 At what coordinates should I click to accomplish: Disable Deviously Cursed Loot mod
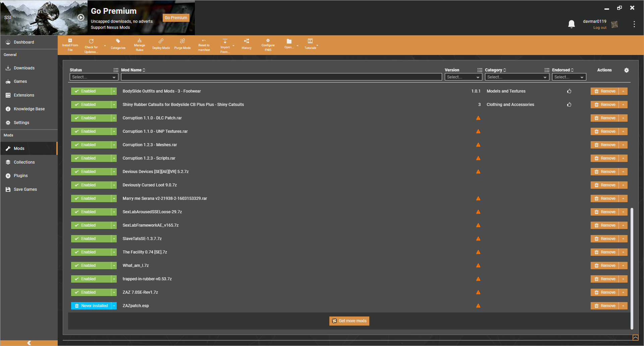(x=91, y=185)
